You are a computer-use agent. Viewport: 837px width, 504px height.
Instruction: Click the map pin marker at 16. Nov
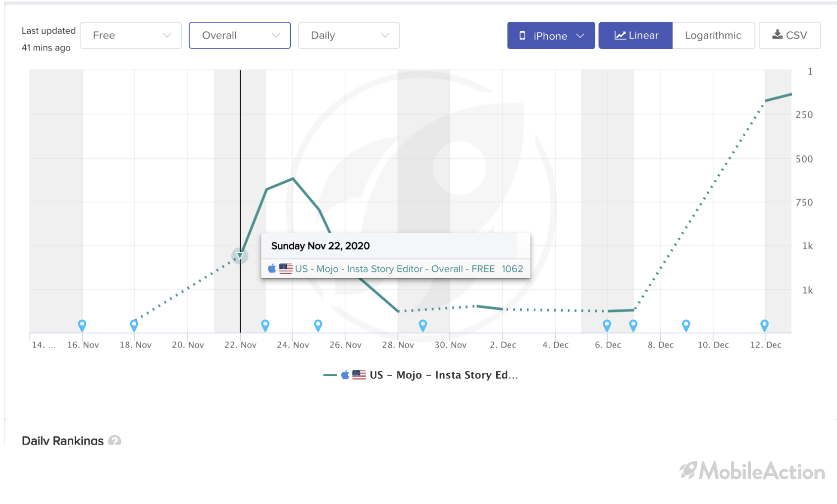[x=82, y=325]
